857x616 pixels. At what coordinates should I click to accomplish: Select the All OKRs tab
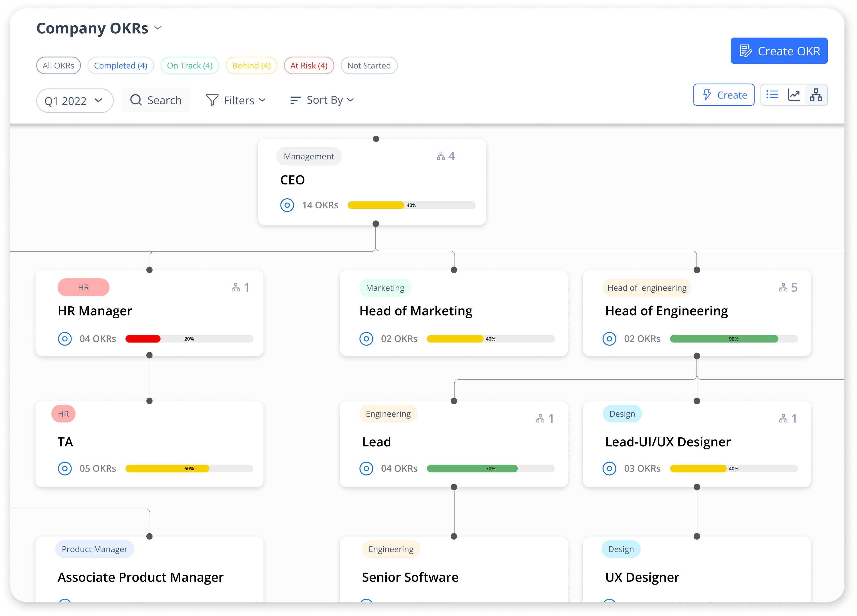(x=58, y=65)
